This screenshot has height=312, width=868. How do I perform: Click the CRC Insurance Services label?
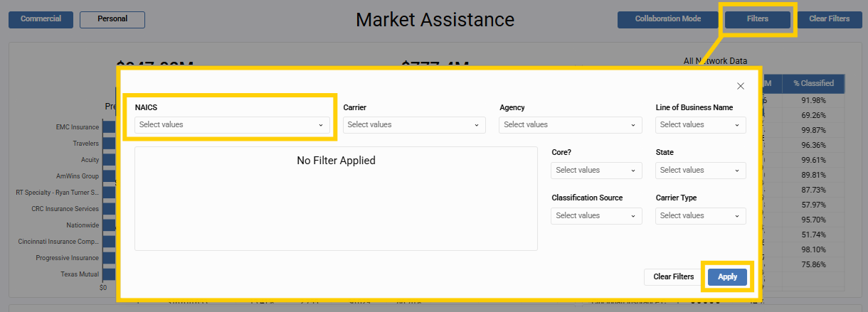[x=67, y=209]
